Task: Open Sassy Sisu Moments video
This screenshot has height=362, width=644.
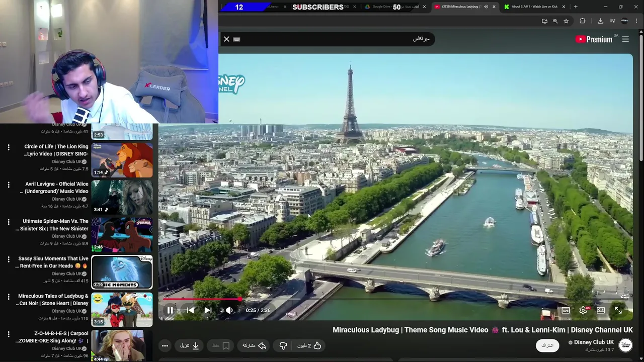Action: coord(52,262)
